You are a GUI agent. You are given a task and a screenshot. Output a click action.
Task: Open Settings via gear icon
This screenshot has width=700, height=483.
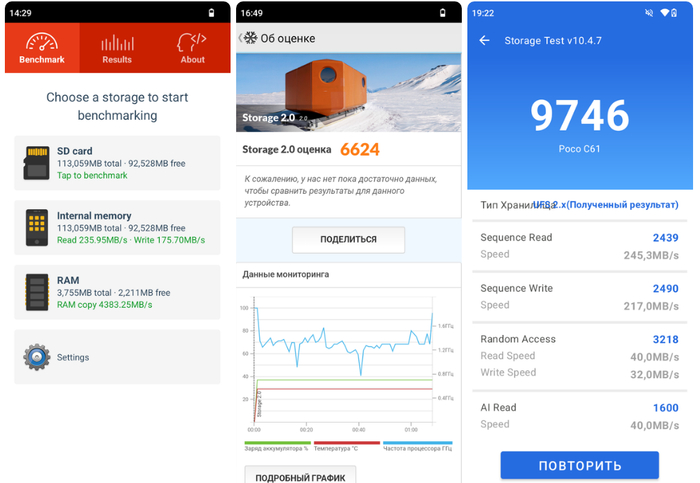[x=37, y=357]
